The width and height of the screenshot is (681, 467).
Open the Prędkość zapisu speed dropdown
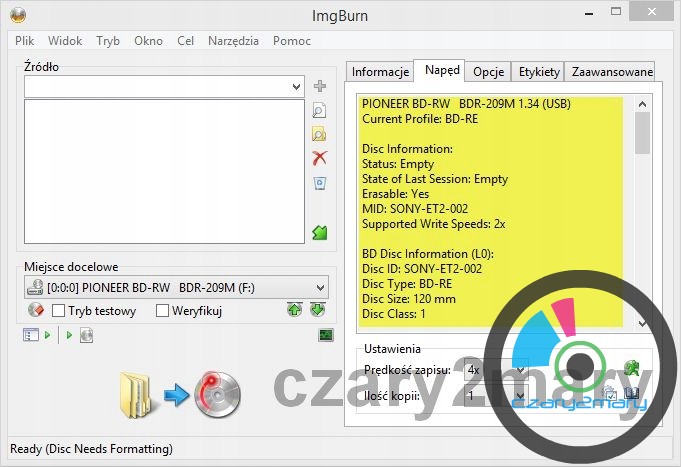point(495,370)
